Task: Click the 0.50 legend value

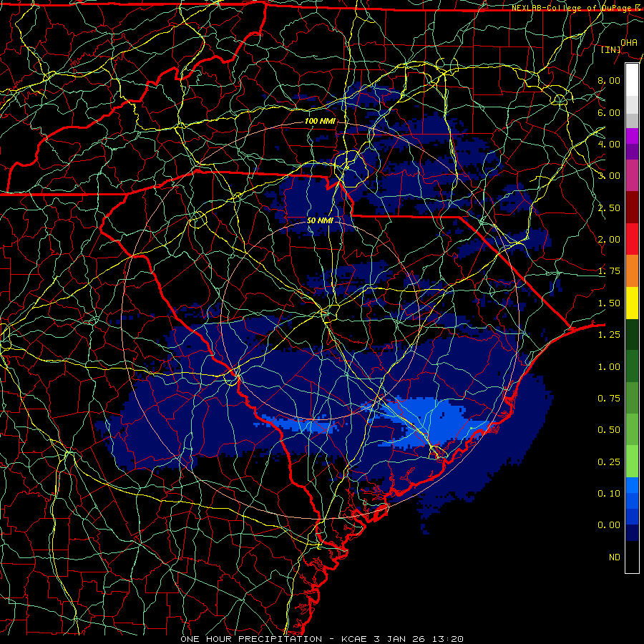Action: click(x=609, y=430)
